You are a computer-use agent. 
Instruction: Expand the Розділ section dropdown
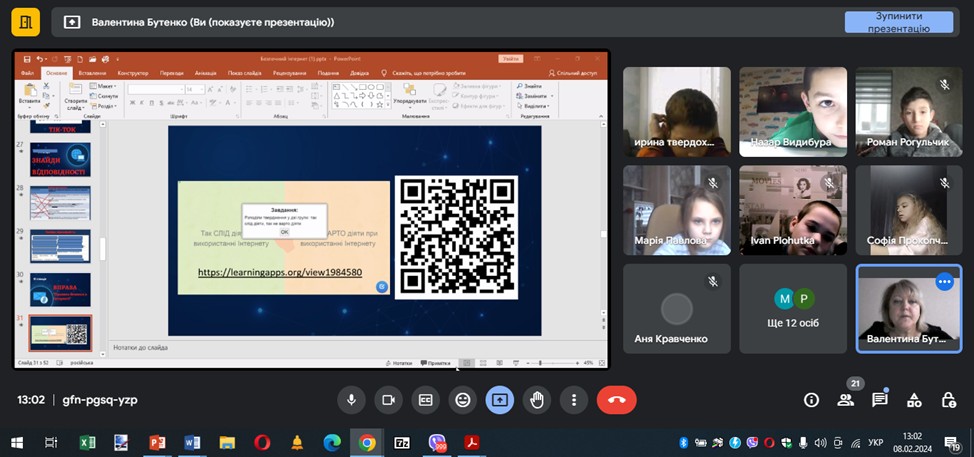102,106
